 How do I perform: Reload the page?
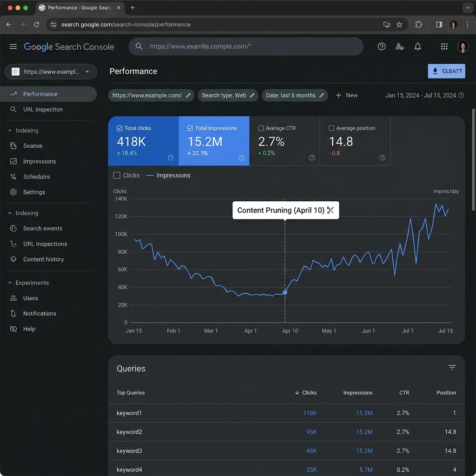pos(36,25)
